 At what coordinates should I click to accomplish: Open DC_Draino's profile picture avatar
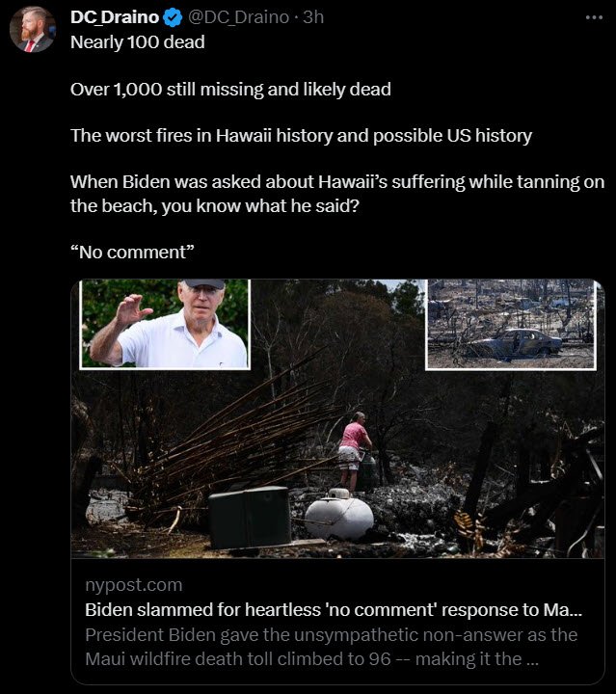[33, 29]
